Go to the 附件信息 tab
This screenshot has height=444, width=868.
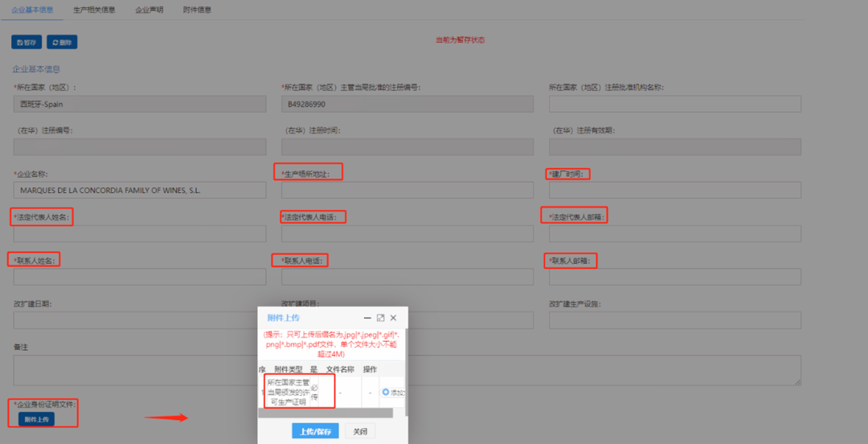(197, 10)
